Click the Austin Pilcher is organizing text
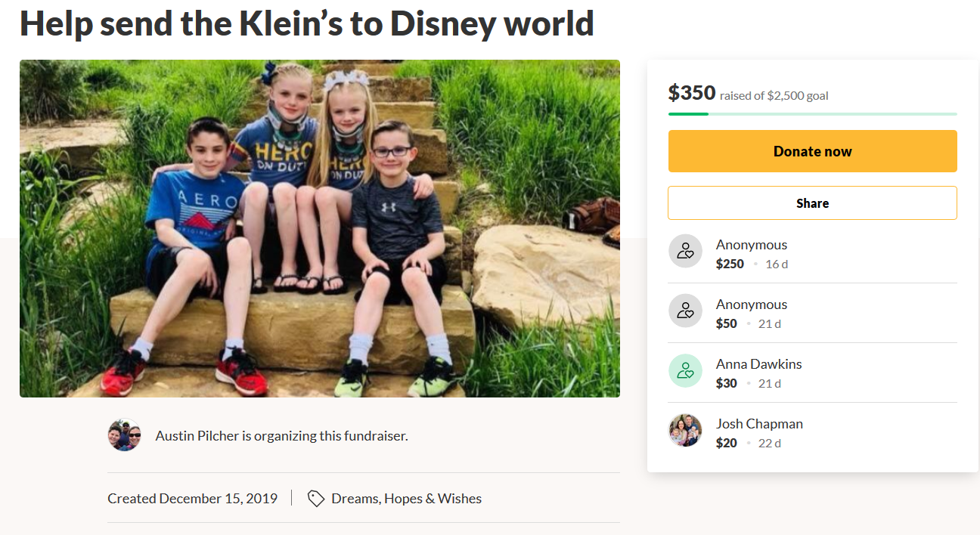This screenshot has width=980, height=535. (x=281, y=436)
